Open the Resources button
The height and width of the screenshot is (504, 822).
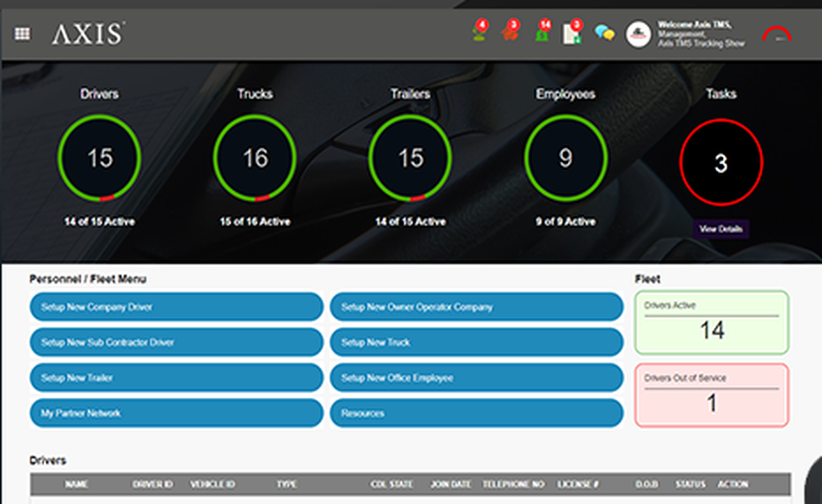[x=476, y=413]
